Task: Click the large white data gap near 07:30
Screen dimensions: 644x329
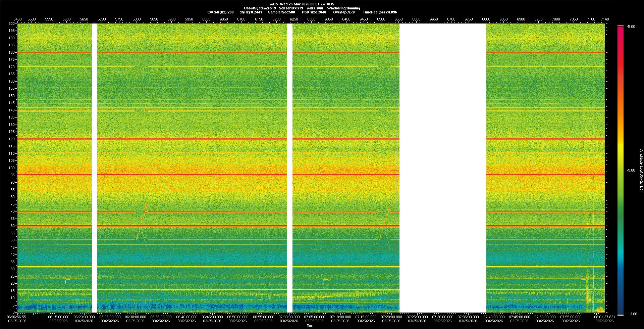Action: (443, 168)
